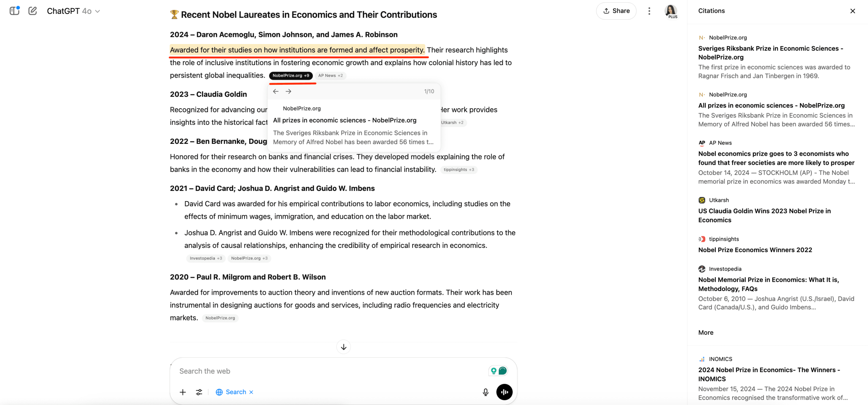Viewport: 868px width, 405px height.
Task: Click the Utkarsh source favicon
Action: [702, 200]
